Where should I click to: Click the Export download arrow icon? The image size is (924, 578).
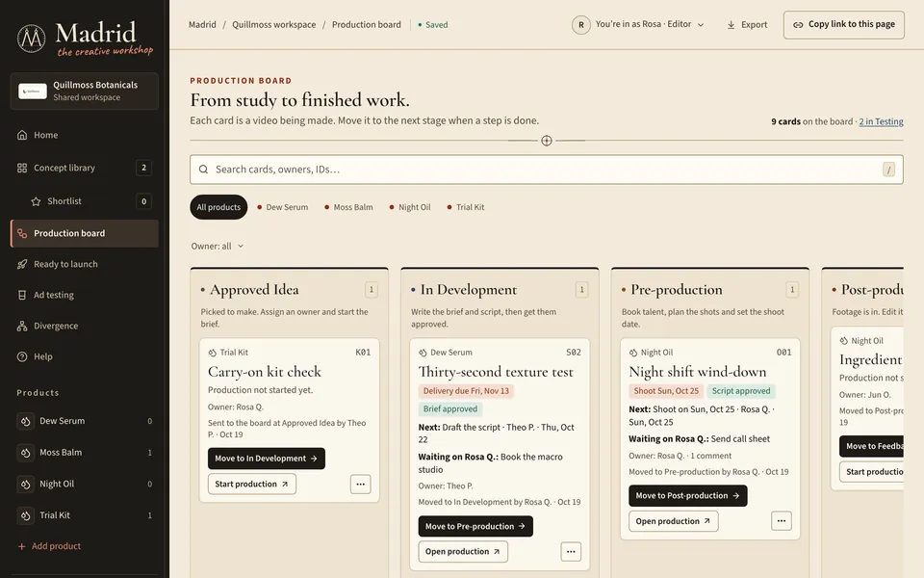(731, 25)
